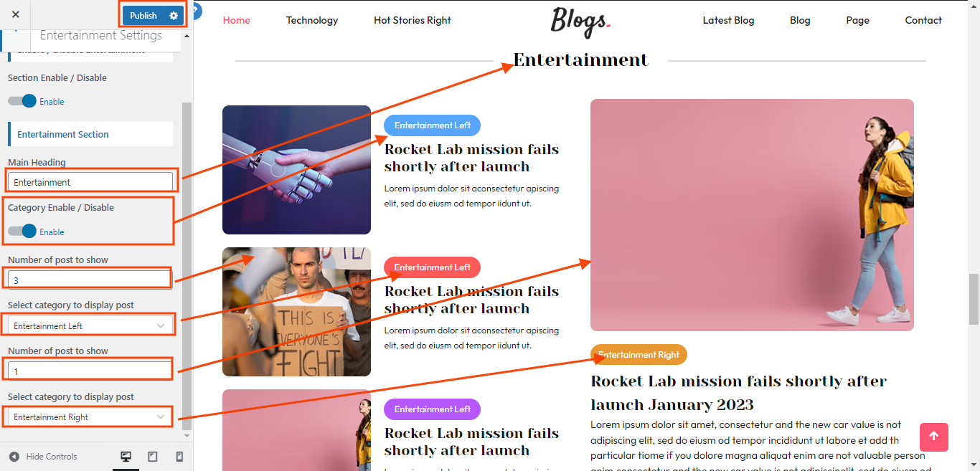Click the red scroll-to-top arrow button
Screen dimensions: 980x471
[x=933, y=437]
